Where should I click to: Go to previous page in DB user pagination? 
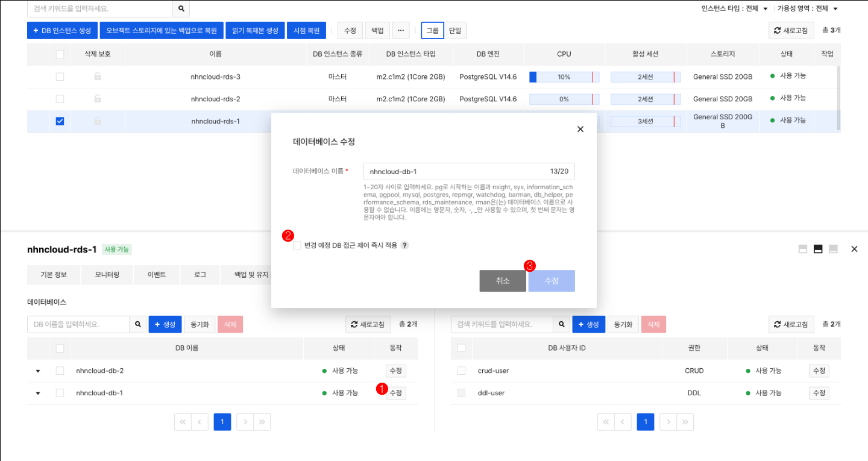click(x=623, y=422)
